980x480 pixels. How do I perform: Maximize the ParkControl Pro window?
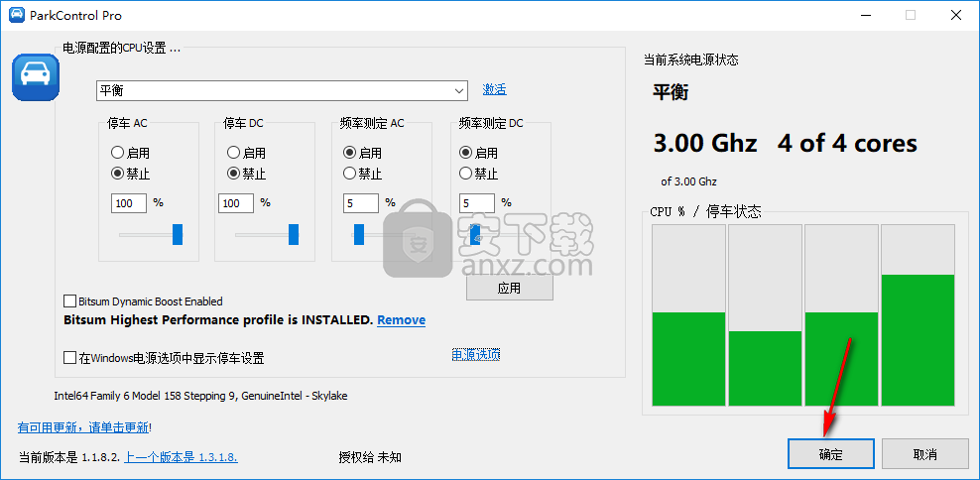point(911,16)
